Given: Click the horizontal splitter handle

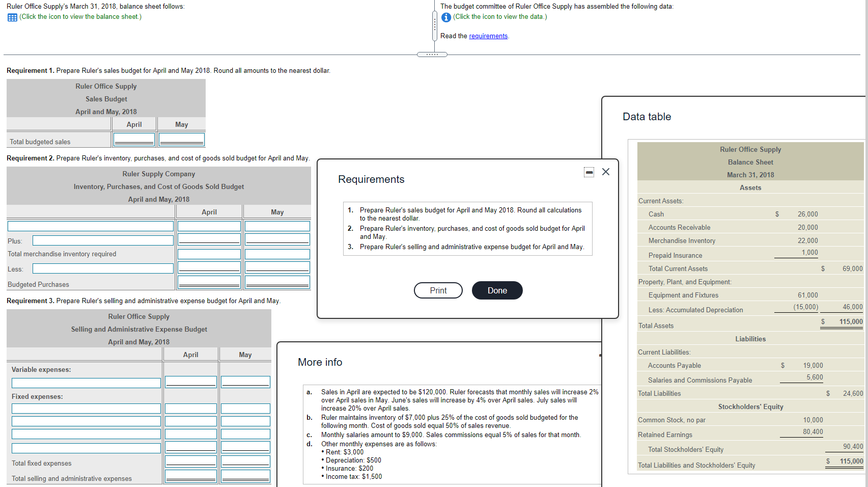Looking at the screenshot, I should (x=432, y=55).
